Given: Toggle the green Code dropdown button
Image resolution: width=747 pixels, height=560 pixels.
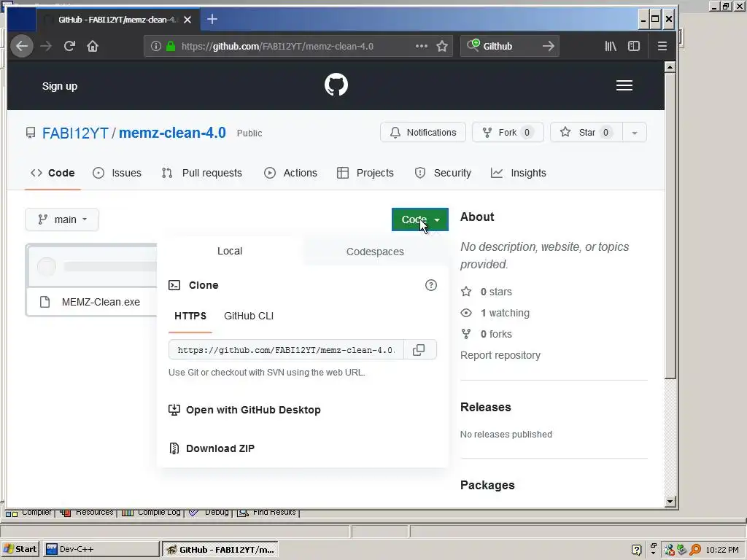Looking at the screenshot, I should tap(419, 219).
